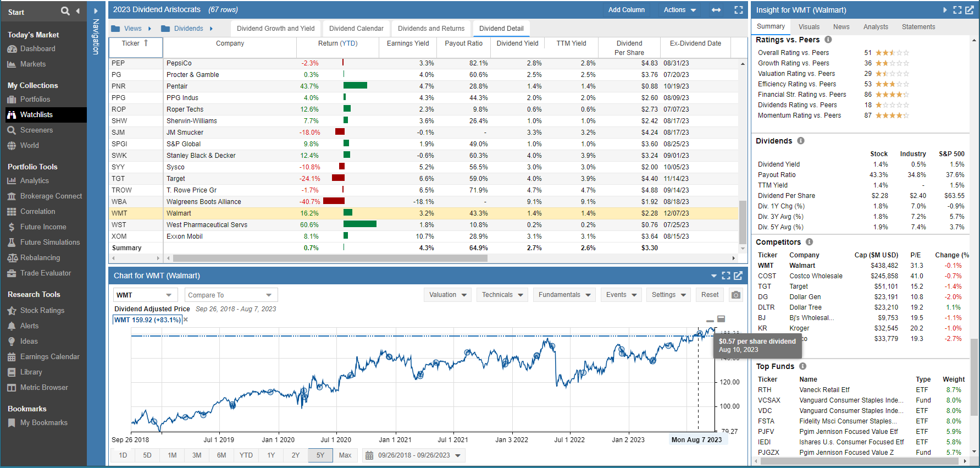The width and height of the screenshot is (980, 468).
Task: Click the table vertical scrollbar thumb
Action: point(743,222)
